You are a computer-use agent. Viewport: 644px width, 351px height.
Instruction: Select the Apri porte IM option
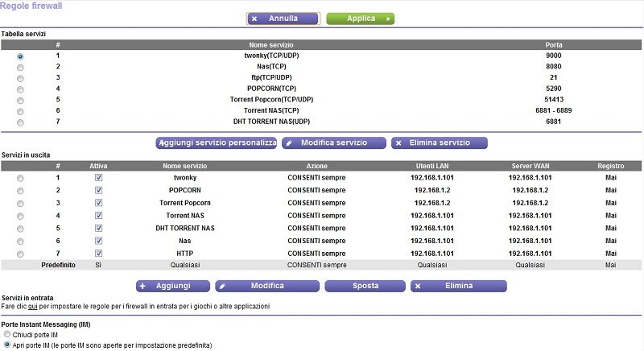tap(7, 345)
